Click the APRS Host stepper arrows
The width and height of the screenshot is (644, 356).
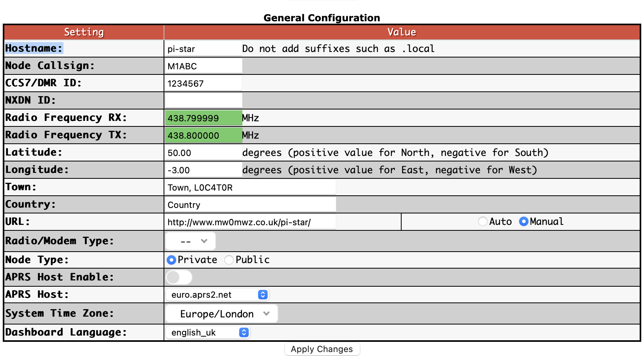262,294
